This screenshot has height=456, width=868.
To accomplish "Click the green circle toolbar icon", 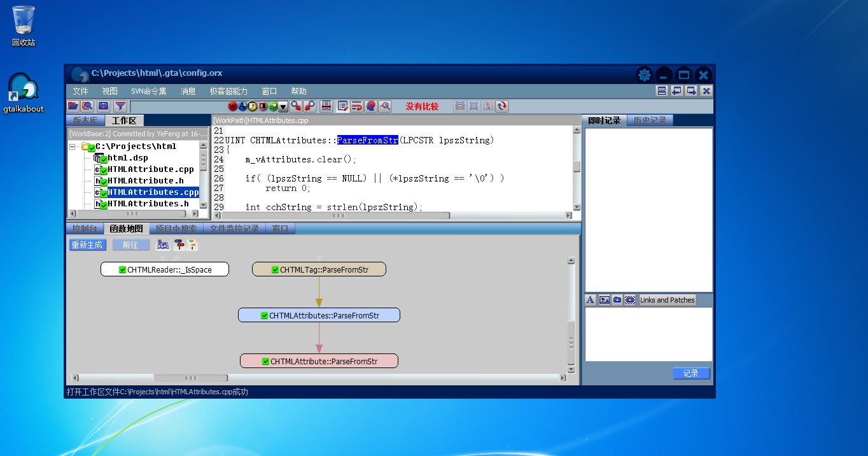I will click(273, 106).
